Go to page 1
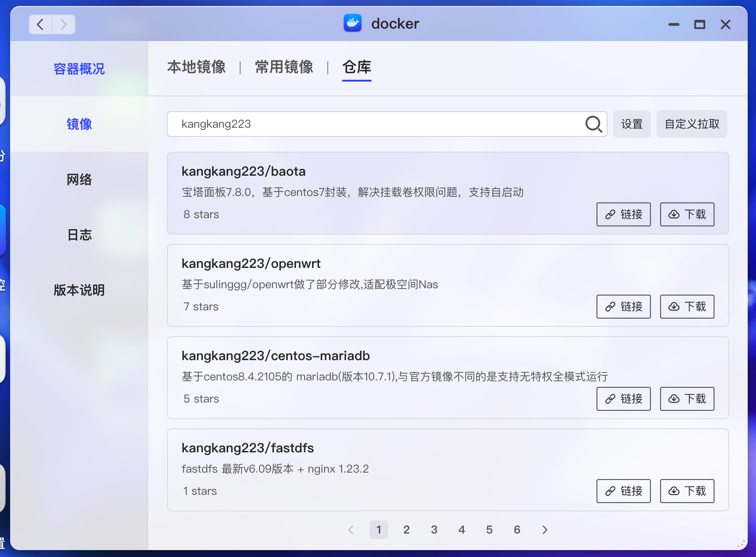The image size is (756, 557). pyautogui.click(x=379, y=530)
